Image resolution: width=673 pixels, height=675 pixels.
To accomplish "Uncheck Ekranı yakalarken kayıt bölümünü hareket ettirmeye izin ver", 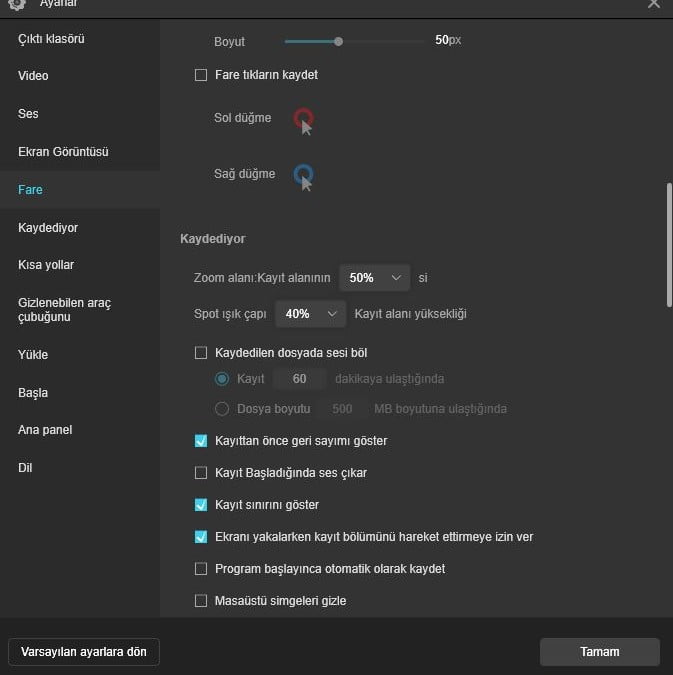I will [x=201, y=537].
